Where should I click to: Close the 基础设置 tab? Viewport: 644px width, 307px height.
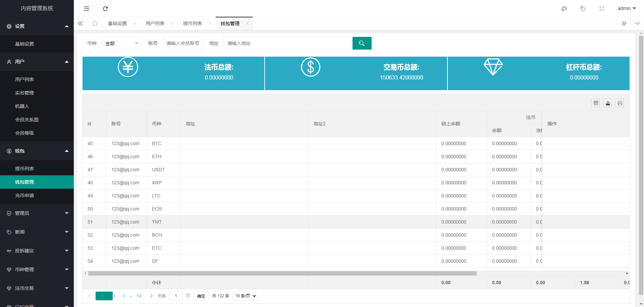135,23
